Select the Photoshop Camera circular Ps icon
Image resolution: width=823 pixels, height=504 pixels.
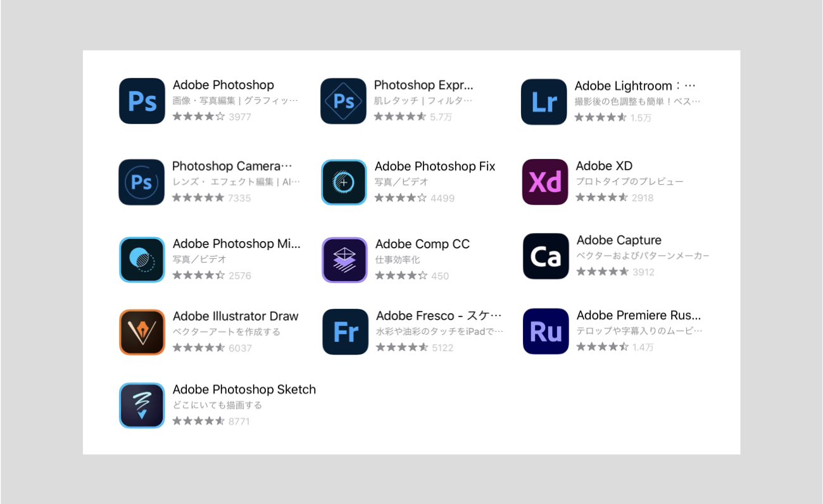click(x=141, y=182)
